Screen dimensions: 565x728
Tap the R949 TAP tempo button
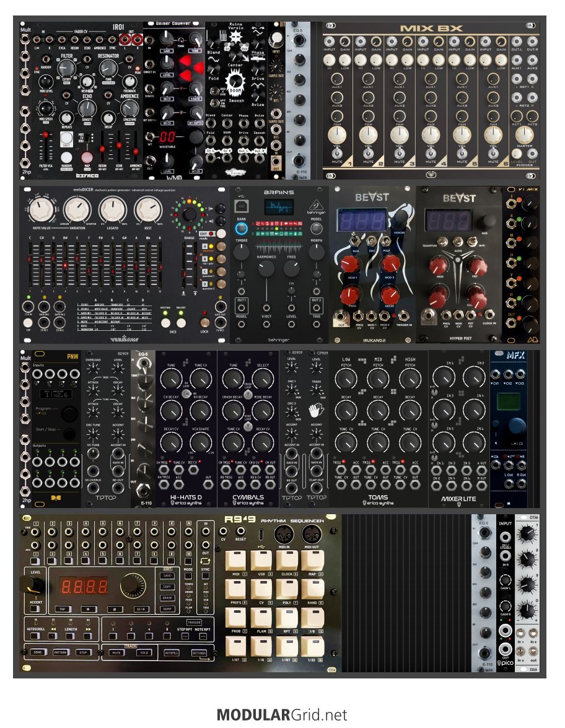click(62, 608)
